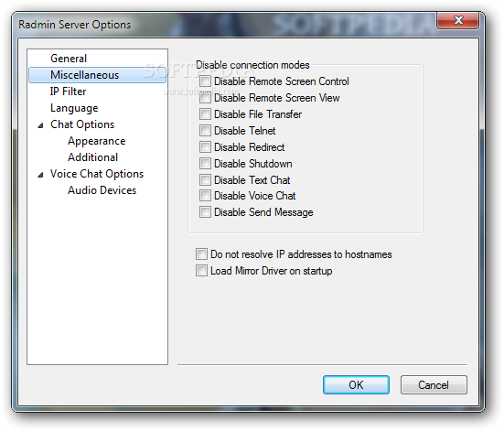Open Voice Chat Options page
The image size is (504, 431).
pyautogui.click(x=97, y=174)
